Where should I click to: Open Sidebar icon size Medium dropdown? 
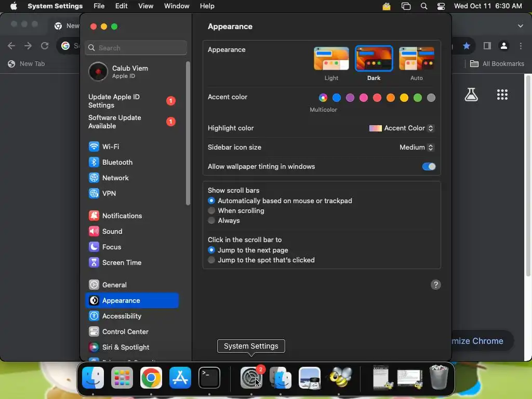click(x=417, y=147)
